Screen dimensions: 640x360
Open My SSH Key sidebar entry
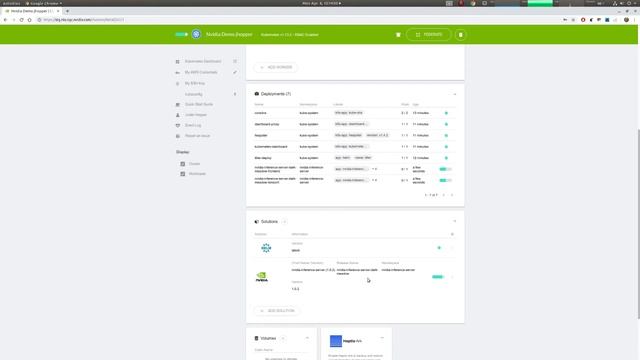[195, 83]
